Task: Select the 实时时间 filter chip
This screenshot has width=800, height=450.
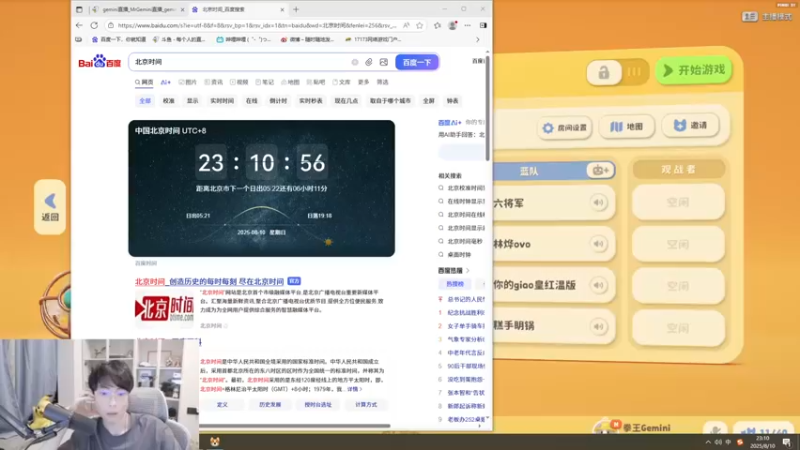Action: coord(222,101)
